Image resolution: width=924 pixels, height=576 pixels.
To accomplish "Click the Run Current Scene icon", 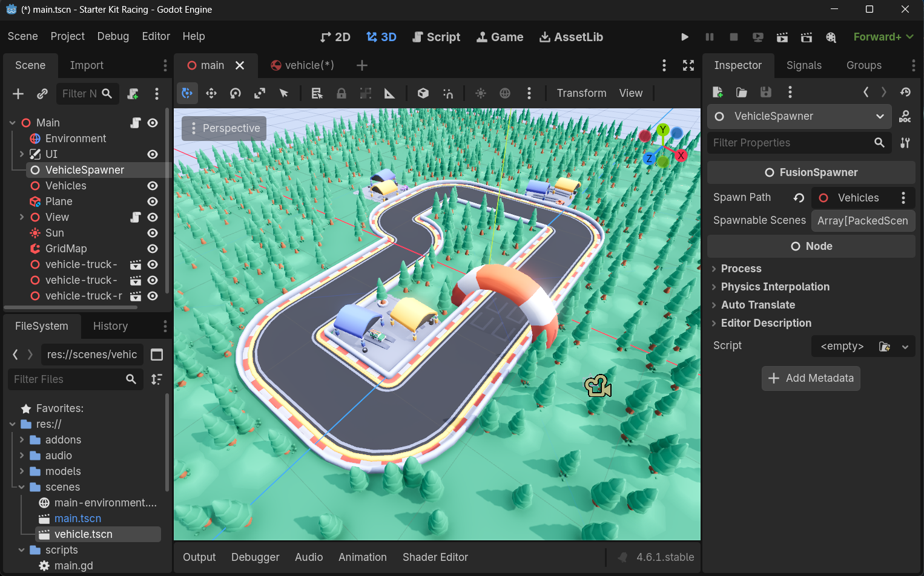I will click(x=782, y=37).
